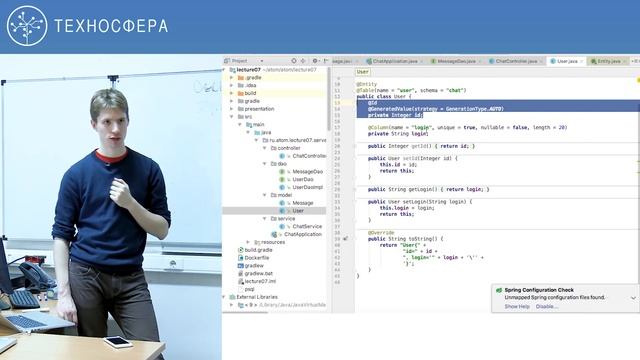Viewport: 640px width, 360px height.
Task: Open ChatController class in tree
Action: tap(309, 156)
